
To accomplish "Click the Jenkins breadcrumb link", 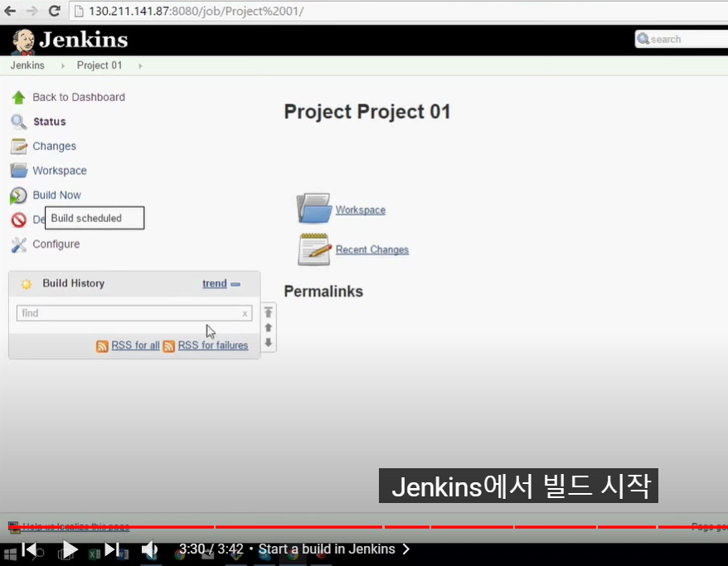I will (27, 65).
